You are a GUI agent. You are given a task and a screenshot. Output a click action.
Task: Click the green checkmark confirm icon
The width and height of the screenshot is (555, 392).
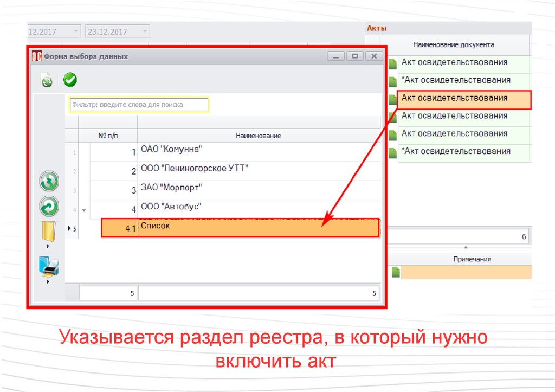70,80
